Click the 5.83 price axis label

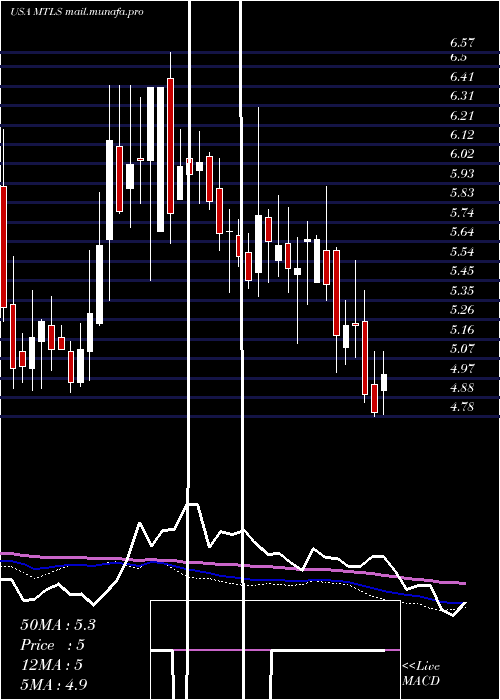click(x=462, y=193)
